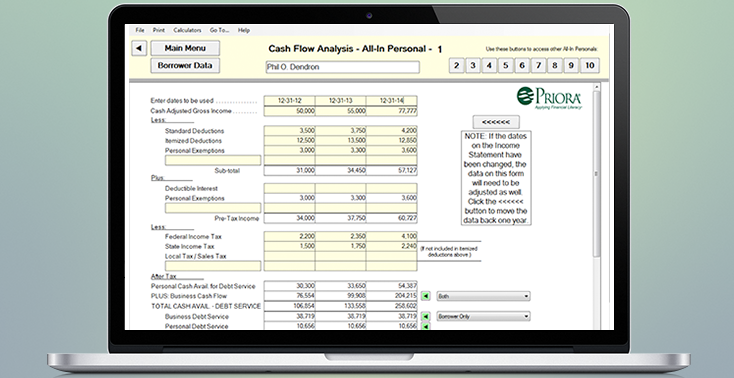Click the 12-31-12 date field
The image size is (734, 378).
(x=289, y=101)
